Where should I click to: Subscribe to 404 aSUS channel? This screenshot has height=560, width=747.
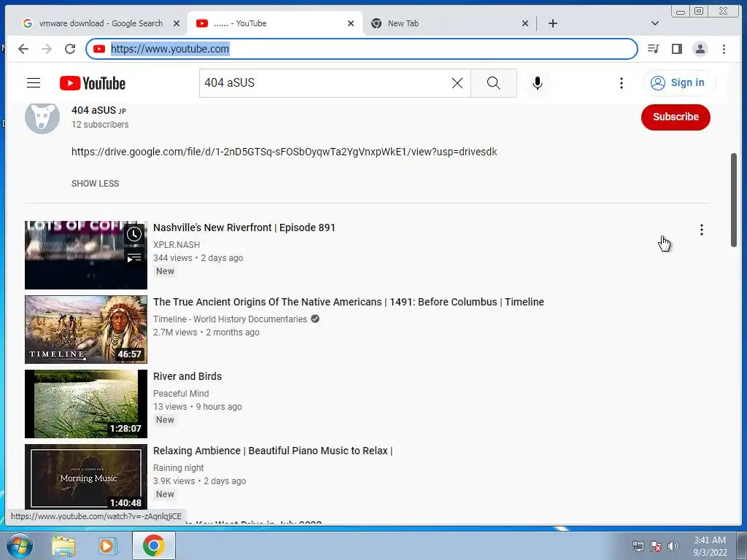[x=676, y=117]
